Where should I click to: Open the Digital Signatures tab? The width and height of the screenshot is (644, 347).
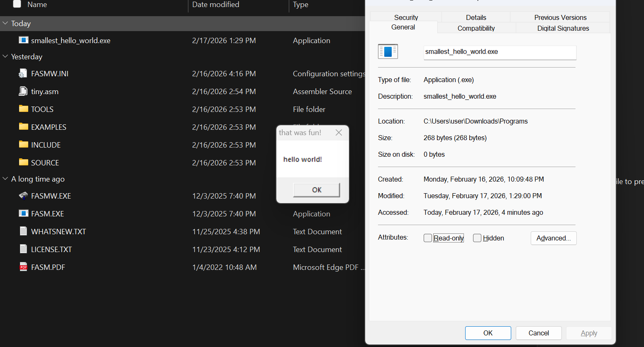(x=563, y=28)
